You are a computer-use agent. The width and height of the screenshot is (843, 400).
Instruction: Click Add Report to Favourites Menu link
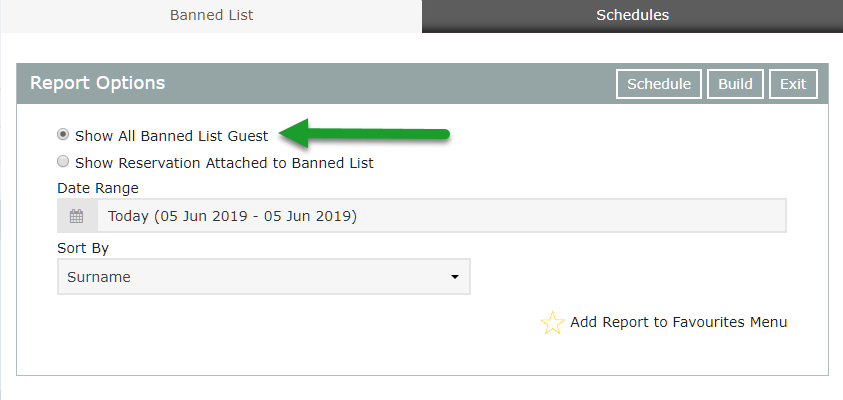[x=678, y=322]
